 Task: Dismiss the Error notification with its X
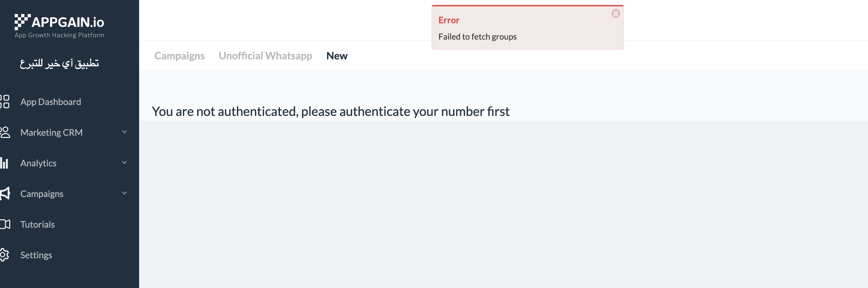coord(616,13)
